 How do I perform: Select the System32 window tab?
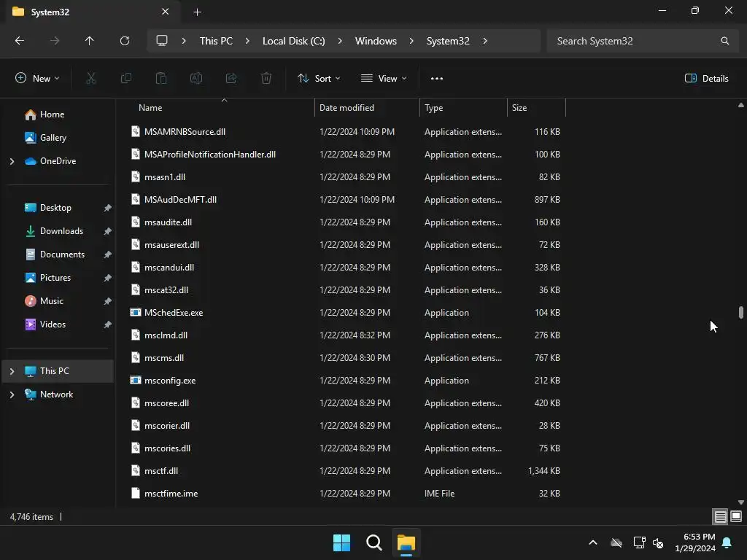point(93,12)
